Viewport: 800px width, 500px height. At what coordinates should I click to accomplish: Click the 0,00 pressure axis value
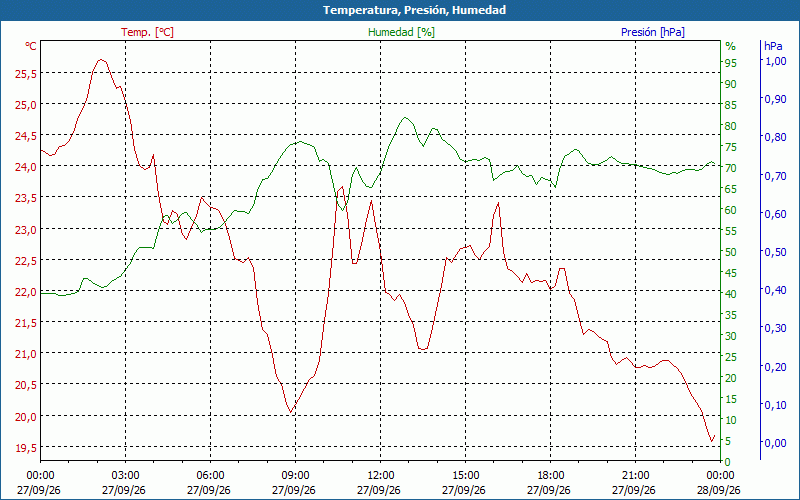pyautogui.click(x=776, y=443)
